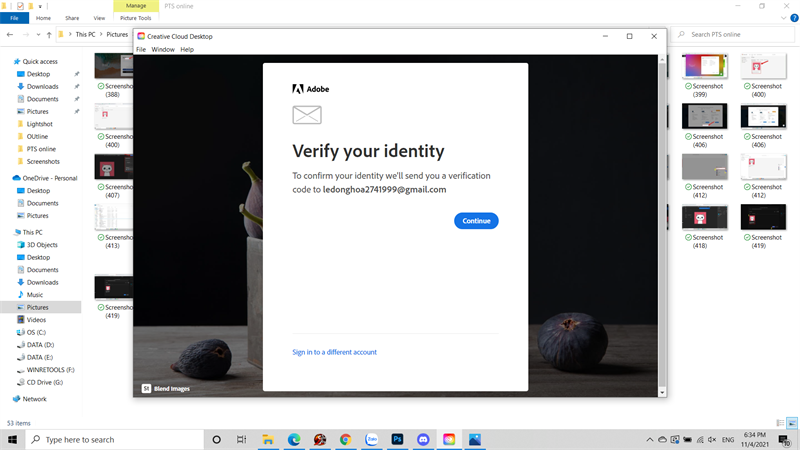Image resolution: width=800 pixels, height=450 pixels.
Task: Open the Window menu in Creative Cloud
Action: [x=163, y=49]
